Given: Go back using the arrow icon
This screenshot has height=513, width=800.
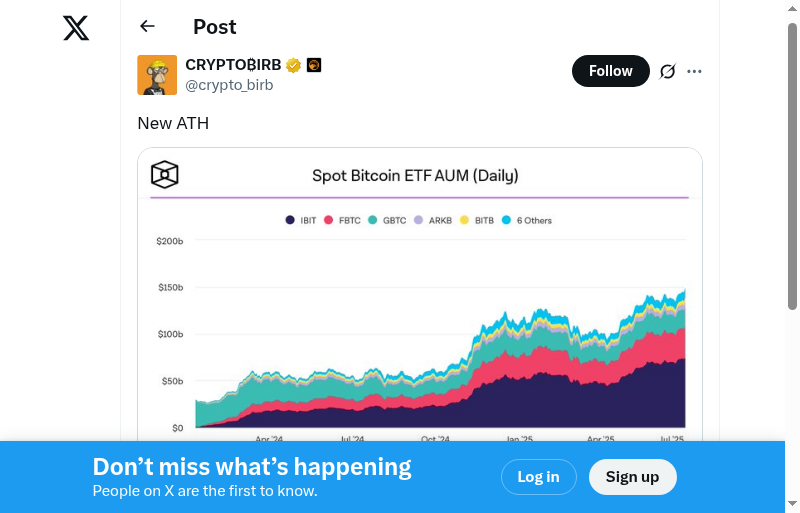Looking at the screenshot, I should point(148,27).
